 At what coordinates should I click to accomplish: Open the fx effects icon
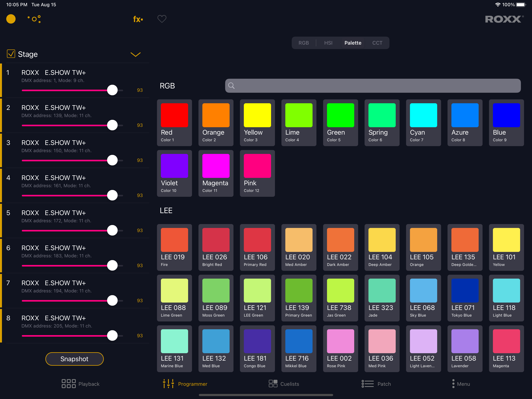138,19
